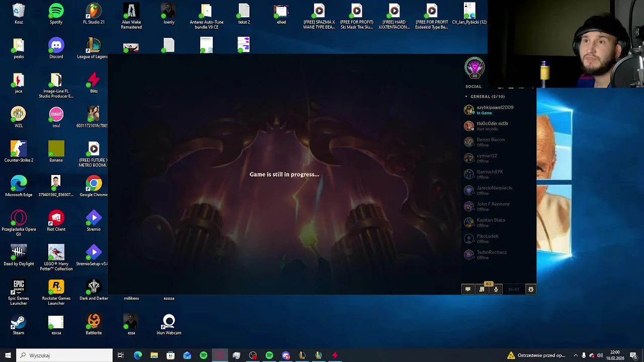Open the League client profile icon level 88
Screen dimensions: 644x362
tap(474, 68)
